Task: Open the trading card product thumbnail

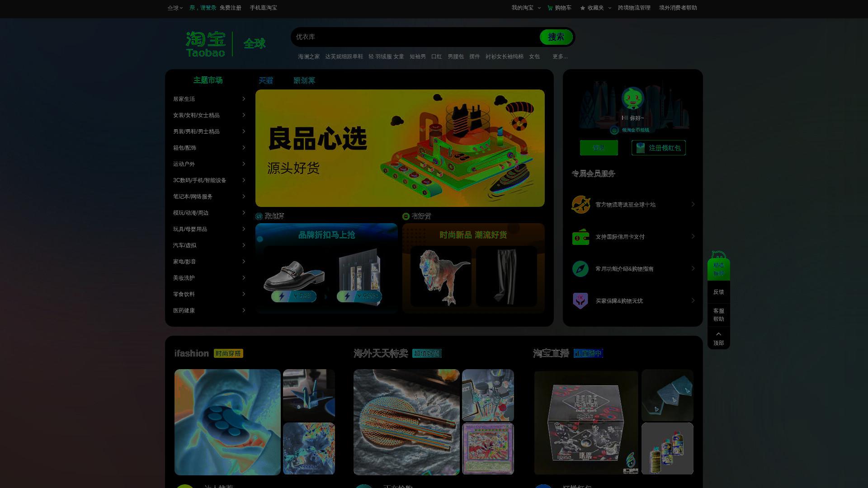Action: click(488, 448)
